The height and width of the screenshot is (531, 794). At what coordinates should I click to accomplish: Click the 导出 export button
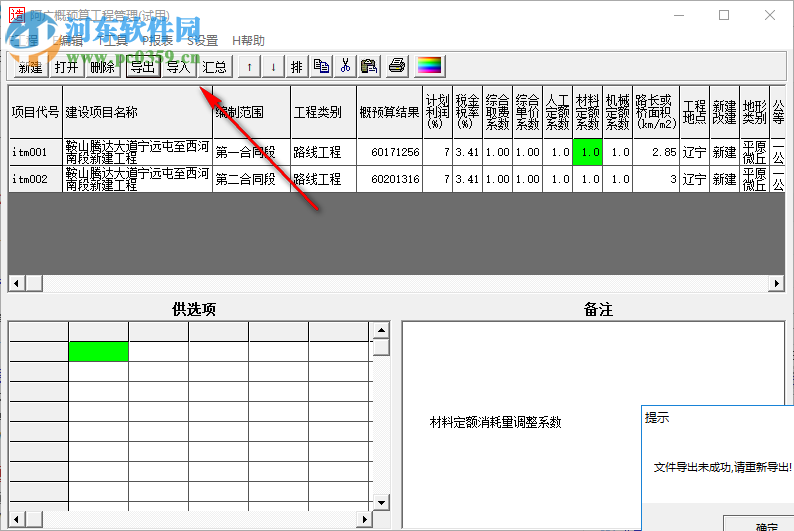[143, 66]
